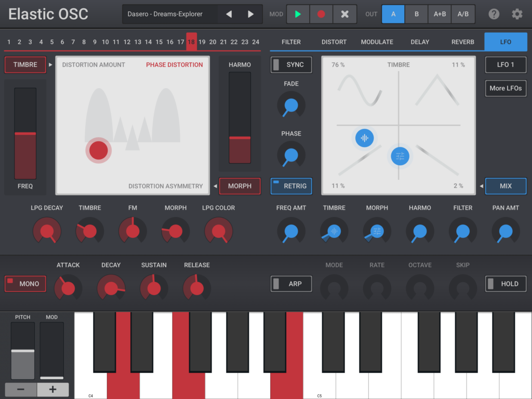Click the arrow left of the MORPH button

[215, 186]
